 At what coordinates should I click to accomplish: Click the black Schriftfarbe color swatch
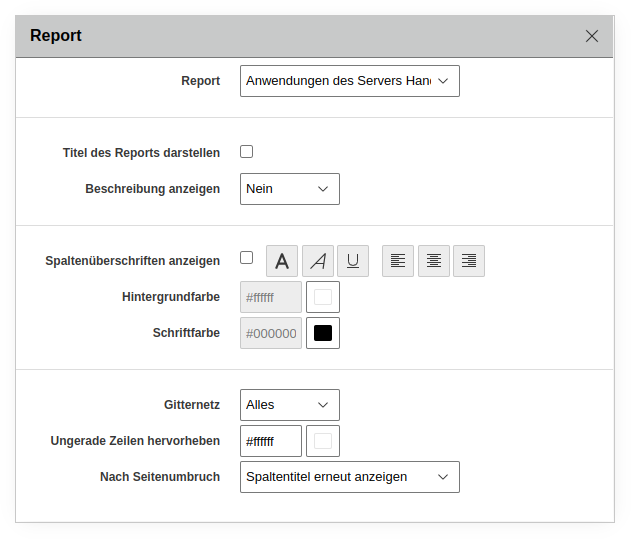pyautogui.click(x=323, y=333)
